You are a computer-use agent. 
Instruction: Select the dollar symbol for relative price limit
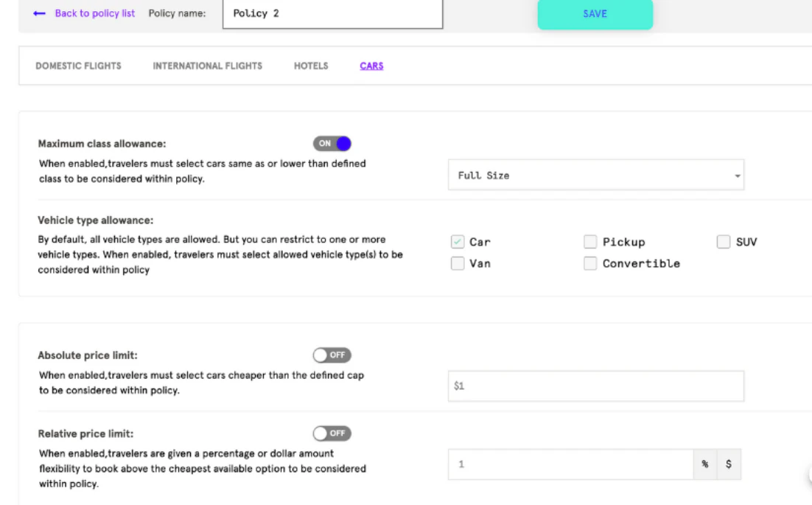pyautogui.click(x=729, y=464)
